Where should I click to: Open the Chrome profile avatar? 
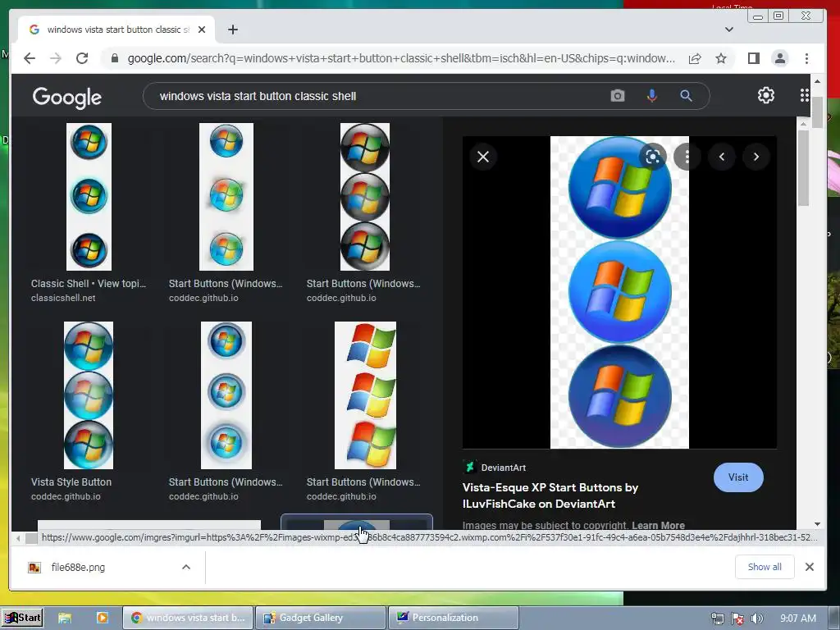pos(780,58)
